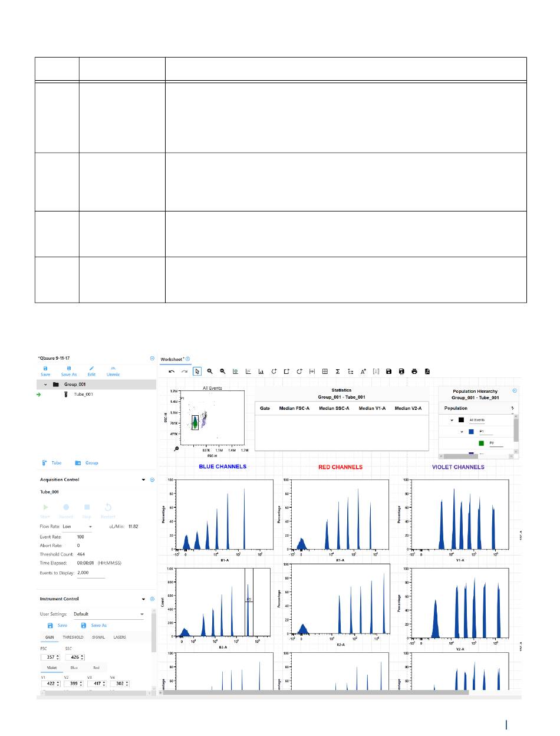Open the Flow Rate dropdown

(77, 525)
